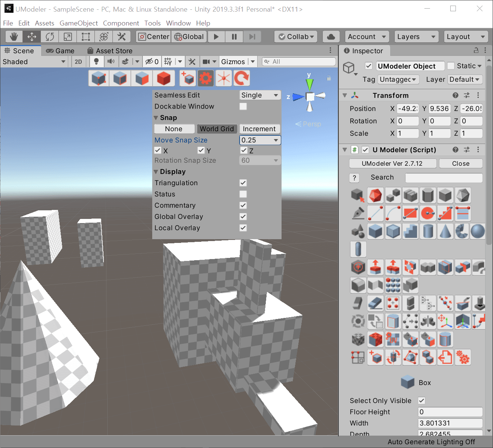Screen dimensions: 493x448
Task: Select UModeler line drawing tool
Action: pyautogui.click(x=375, y=213)
